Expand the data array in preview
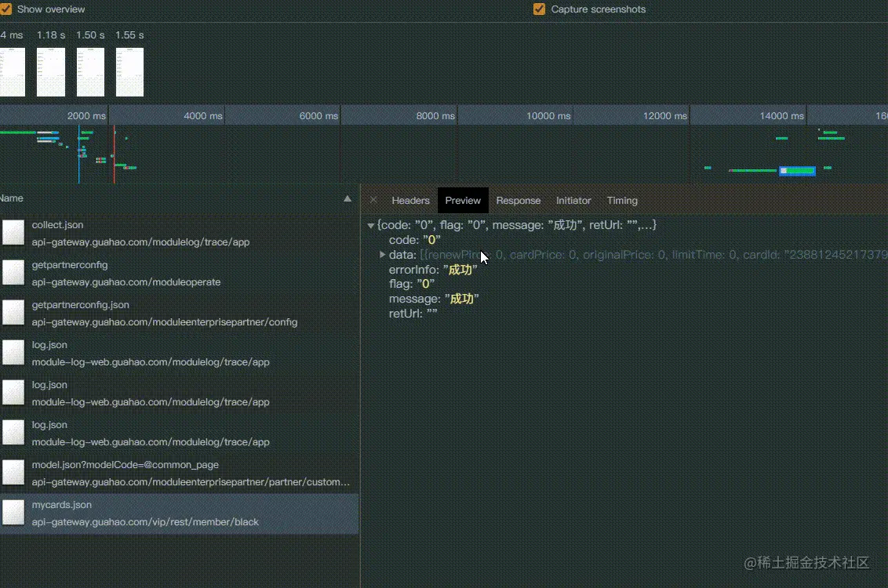Screen dimensions: 888x588 382,255
